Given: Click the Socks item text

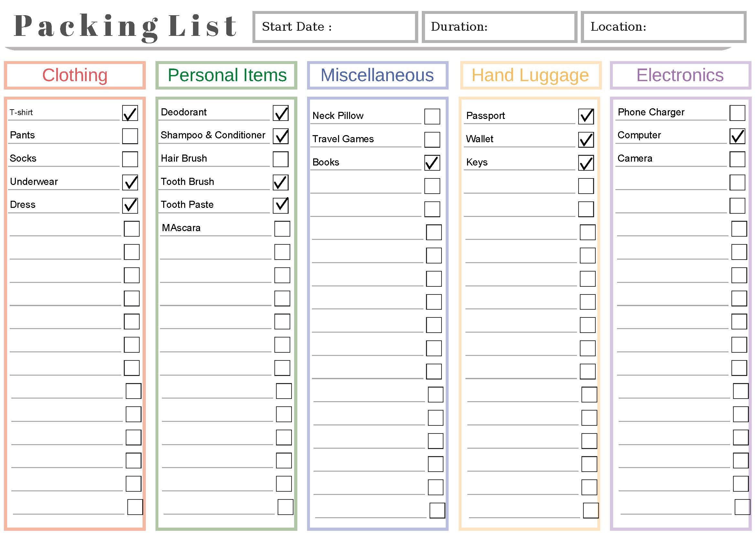Looking at the screenshot, I should click(x=23, y=158).
